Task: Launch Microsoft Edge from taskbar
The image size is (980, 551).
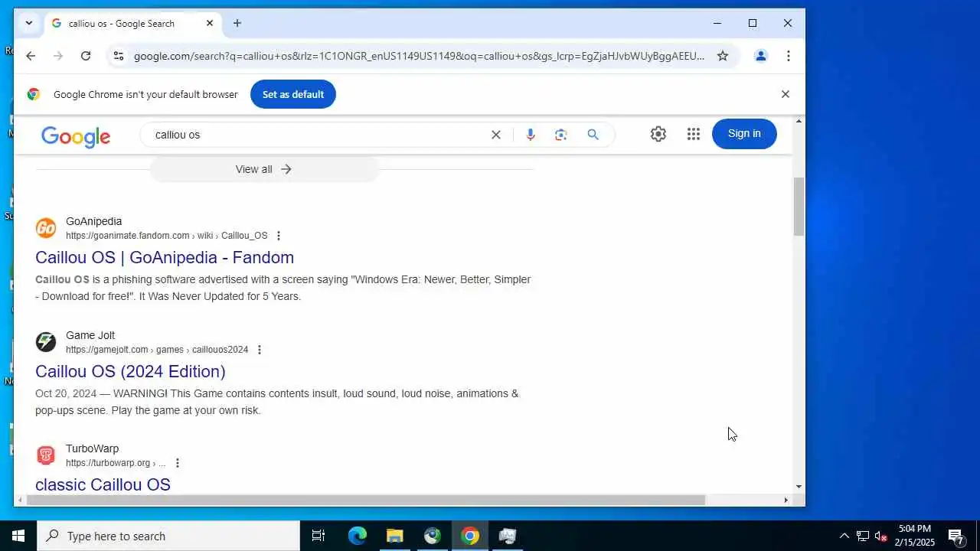Action: click(358, 536)
